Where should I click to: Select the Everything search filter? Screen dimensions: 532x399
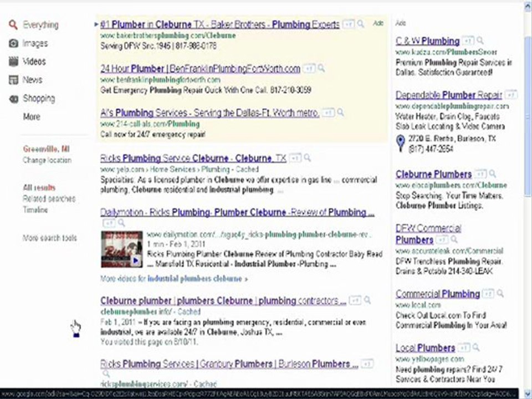(40, 25)
